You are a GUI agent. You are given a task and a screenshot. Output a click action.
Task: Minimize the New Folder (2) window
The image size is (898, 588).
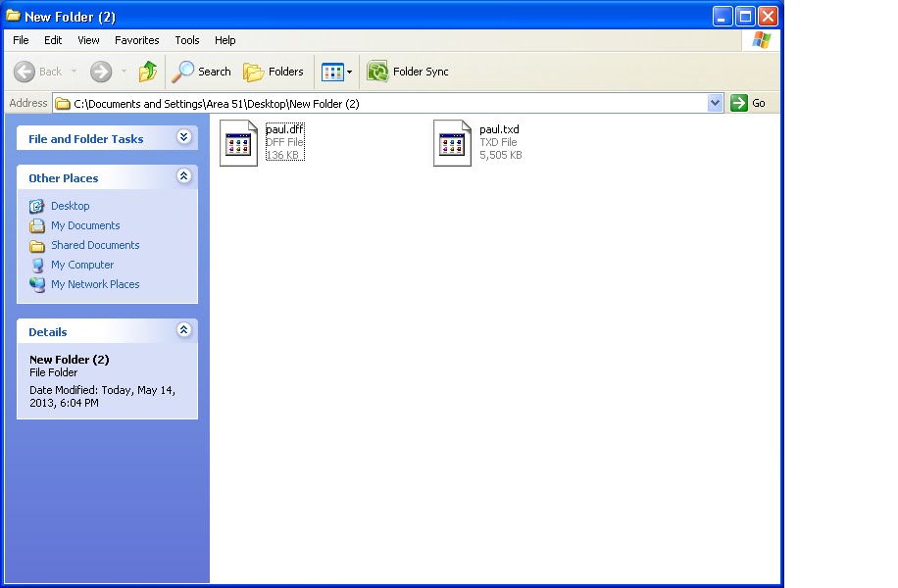[723, 16]
